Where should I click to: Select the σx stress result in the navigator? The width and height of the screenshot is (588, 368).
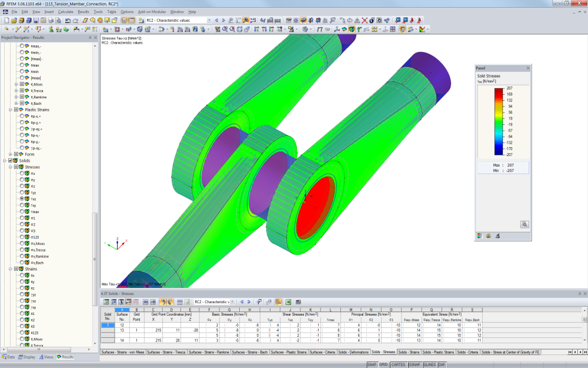22,173
